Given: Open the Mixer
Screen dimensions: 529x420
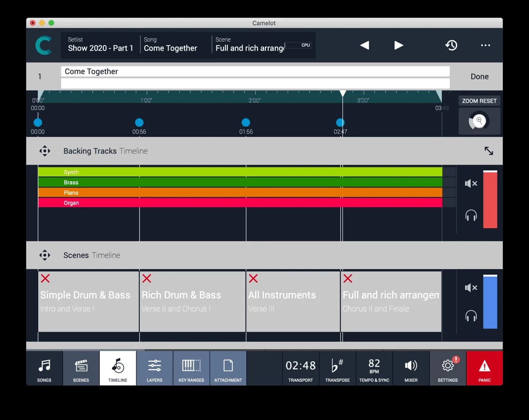Looking at the screenshot, I should [x=411, y=368].
